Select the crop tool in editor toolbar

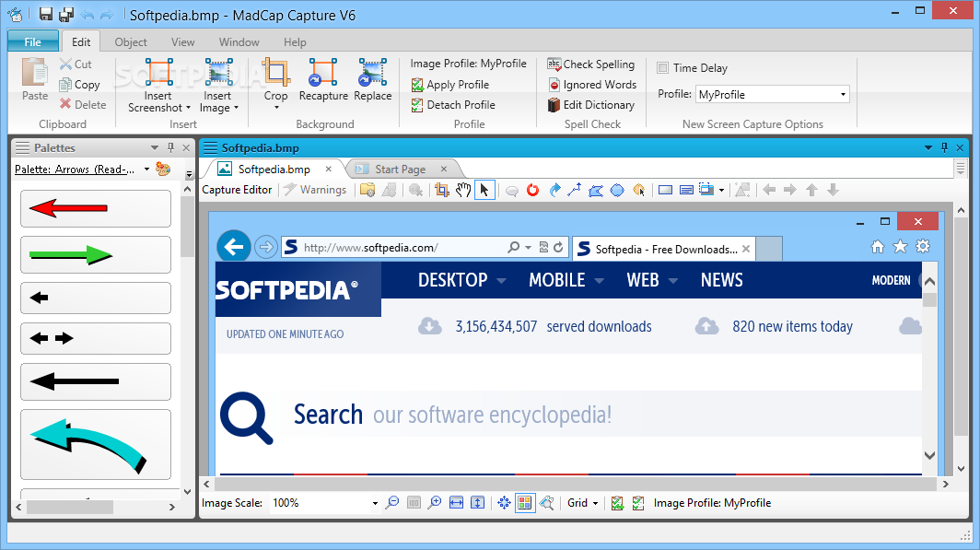[442, 190]
